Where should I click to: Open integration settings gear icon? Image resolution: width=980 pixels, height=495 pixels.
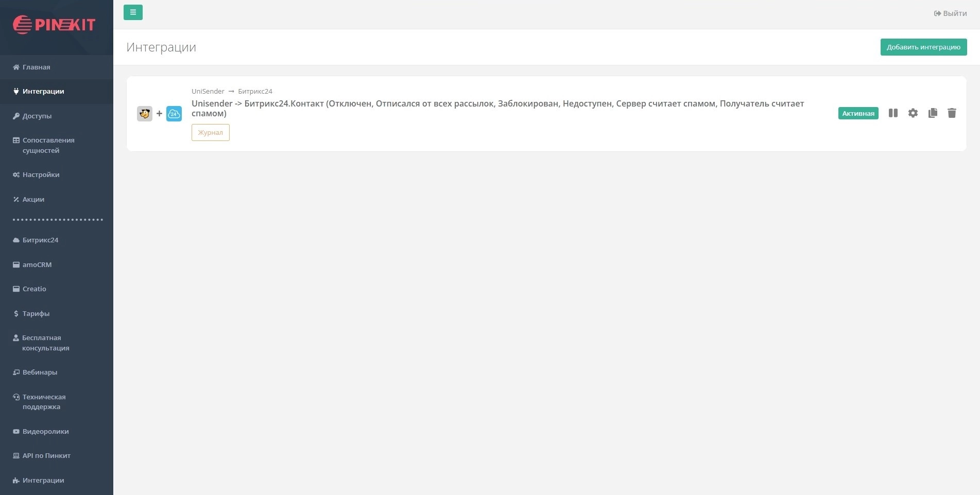(913, 113)
